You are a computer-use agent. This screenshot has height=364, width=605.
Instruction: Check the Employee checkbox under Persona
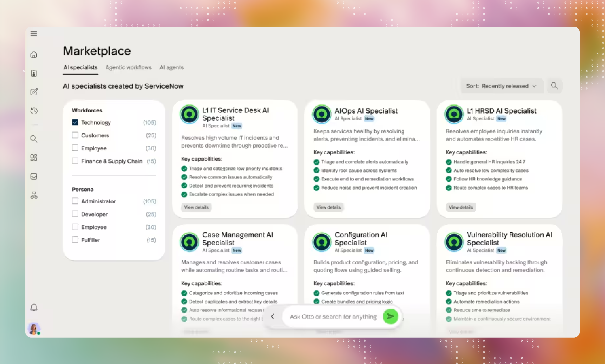75,227
